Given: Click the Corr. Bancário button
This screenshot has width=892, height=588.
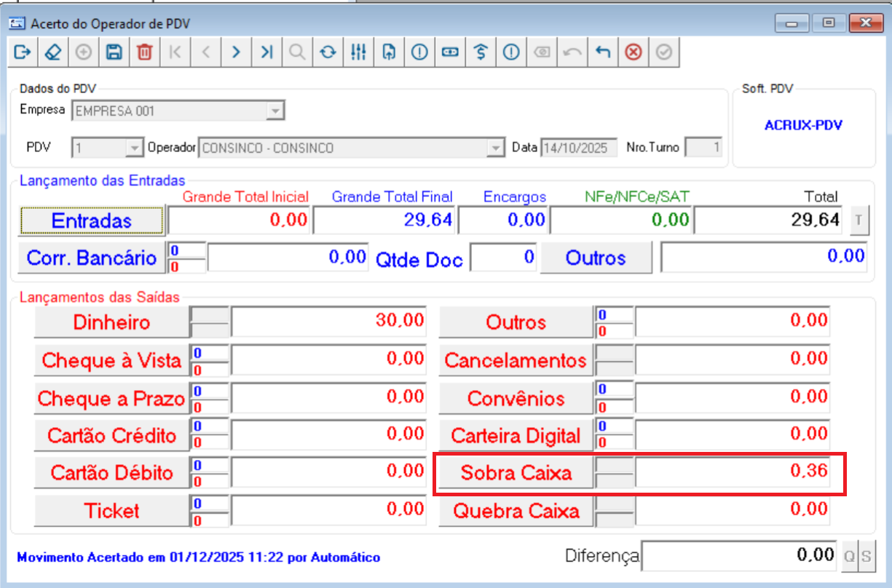Looking at the screenshot, I should tap(92, 258).
